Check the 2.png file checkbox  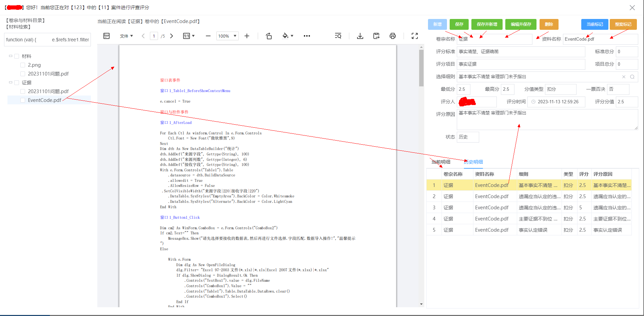(x=23, y=65)
